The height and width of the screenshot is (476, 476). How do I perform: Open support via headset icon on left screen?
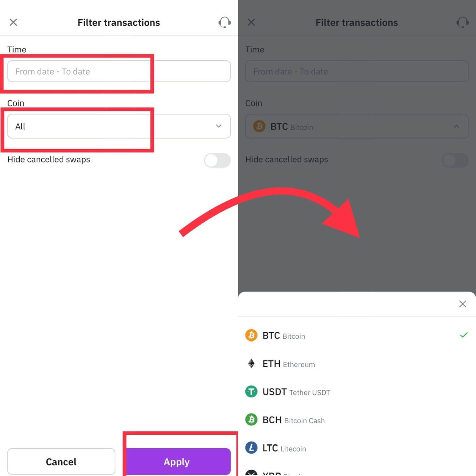(x=225, y=22)
